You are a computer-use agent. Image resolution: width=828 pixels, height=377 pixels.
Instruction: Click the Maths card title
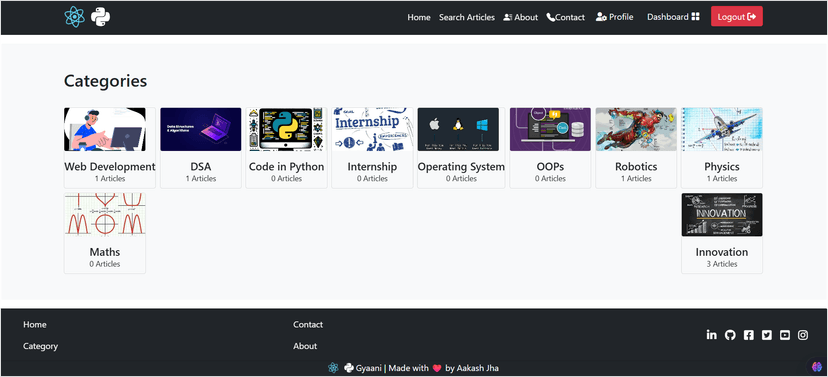coord(105,252)
